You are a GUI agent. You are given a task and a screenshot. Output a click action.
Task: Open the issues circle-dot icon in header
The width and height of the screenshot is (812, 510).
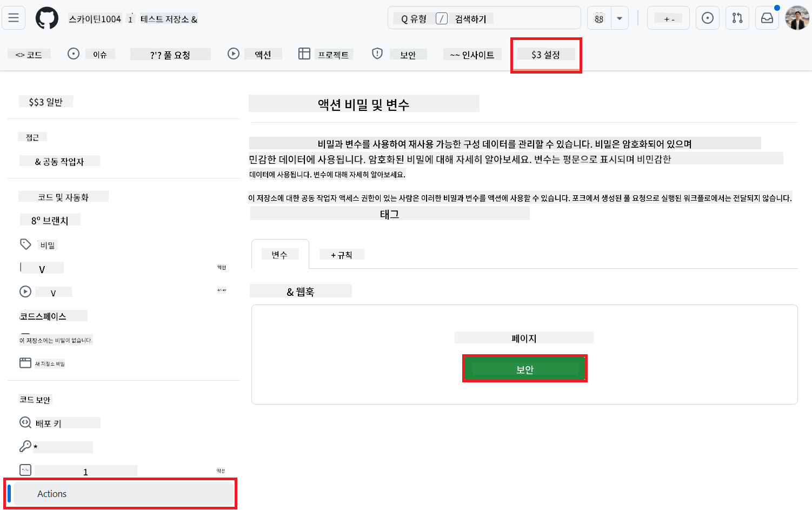pos(707,18)
